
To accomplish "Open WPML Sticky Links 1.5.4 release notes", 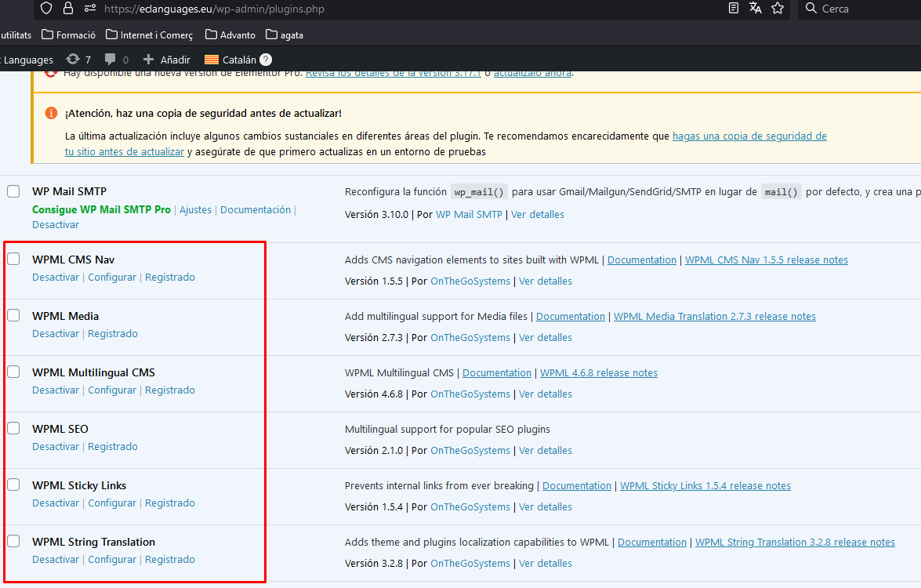I will tap(705, 486).
